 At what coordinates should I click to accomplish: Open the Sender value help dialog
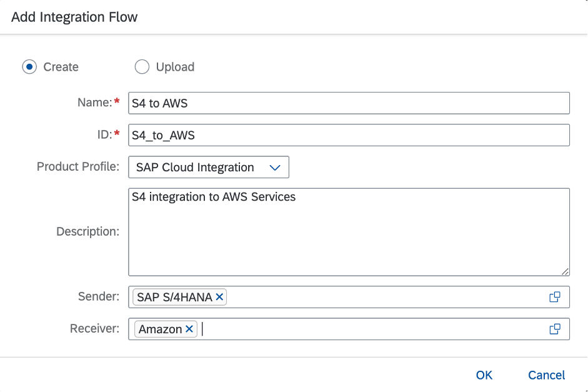coord(555,297)
